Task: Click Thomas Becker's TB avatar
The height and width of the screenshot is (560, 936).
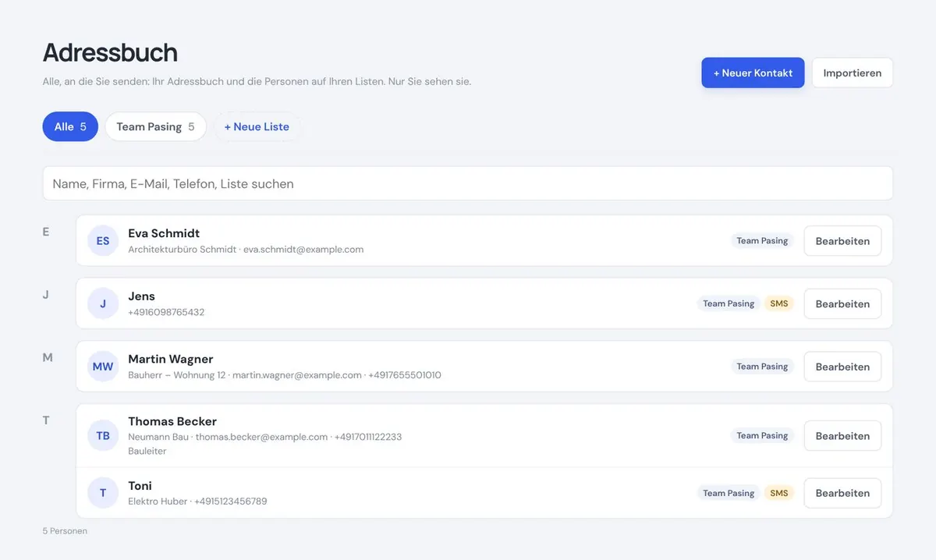Action: point(103,436)
